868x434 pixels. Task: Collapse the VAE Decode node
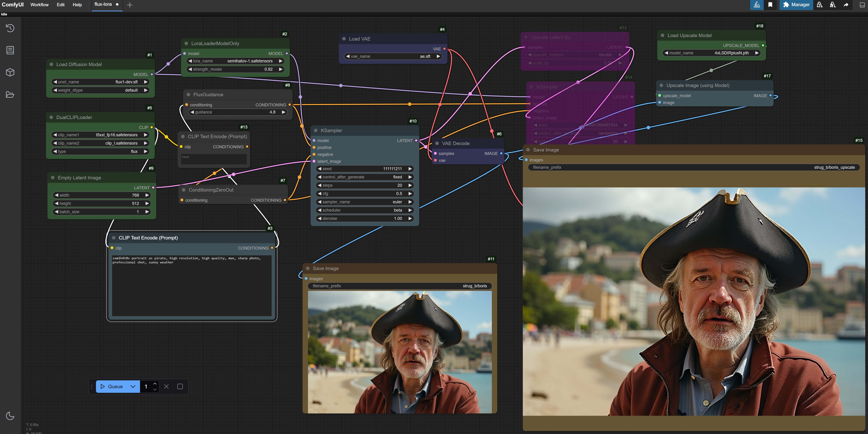pyautogui.click(x=437, y=143)
